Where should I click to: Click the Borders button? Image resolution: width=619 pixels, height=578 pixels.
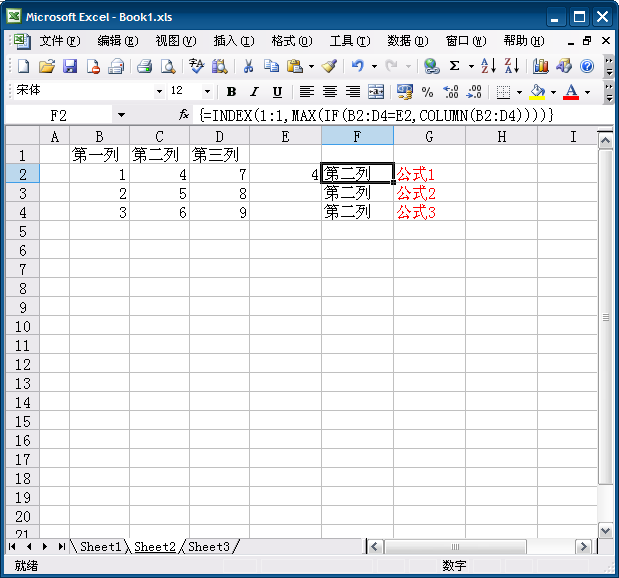click(503, 92)
